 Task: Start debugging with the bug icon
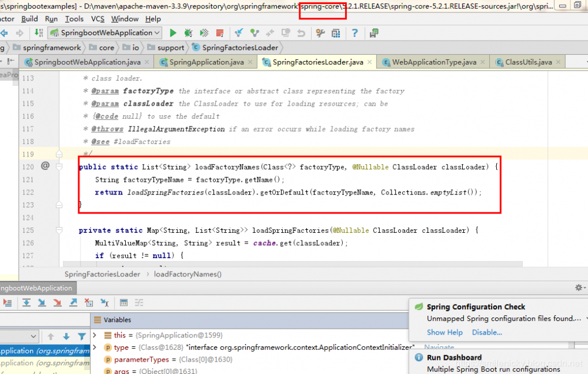pyautogui.click(x=188, y=33)
